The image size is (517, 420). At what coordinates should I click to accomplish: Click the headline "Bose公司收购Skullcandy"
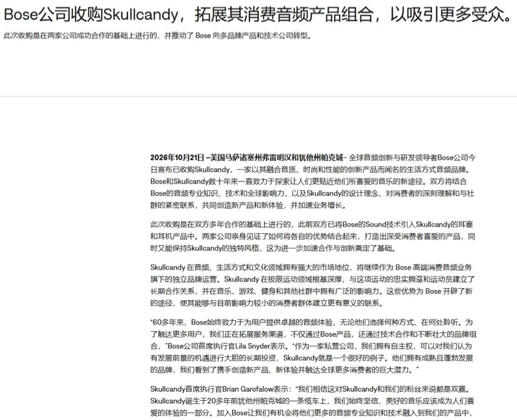coord(91,14)
